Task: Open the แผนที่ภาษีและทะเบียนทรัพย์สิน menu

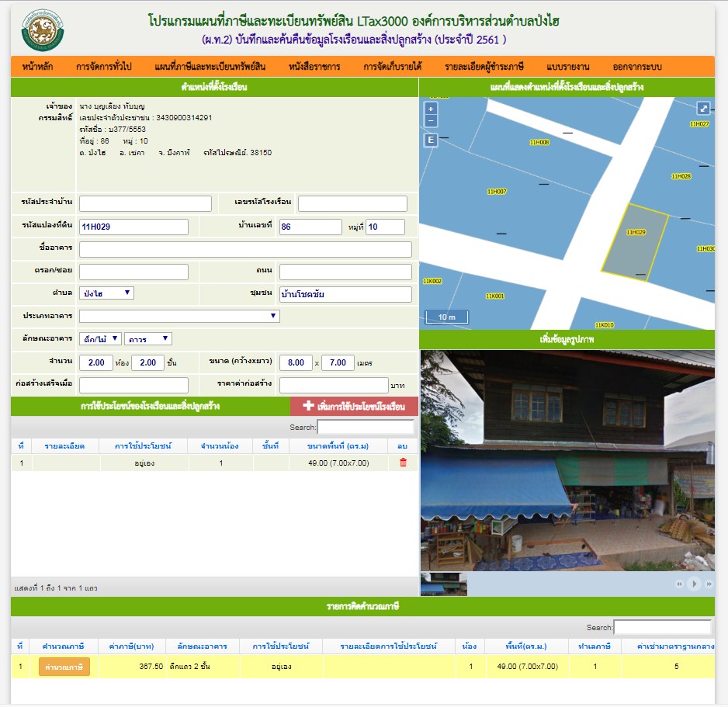Action: 210,67
